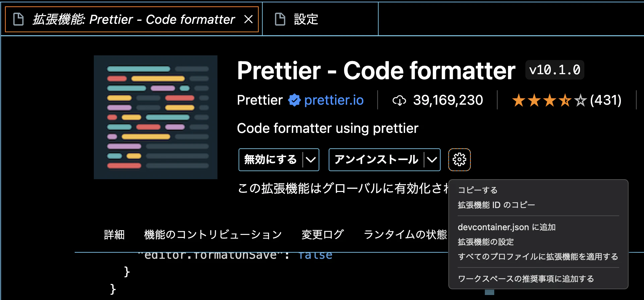This screenshot has height=300, width=644.
Task: Click the verified publisher badge icon
Action: (294, 100)
